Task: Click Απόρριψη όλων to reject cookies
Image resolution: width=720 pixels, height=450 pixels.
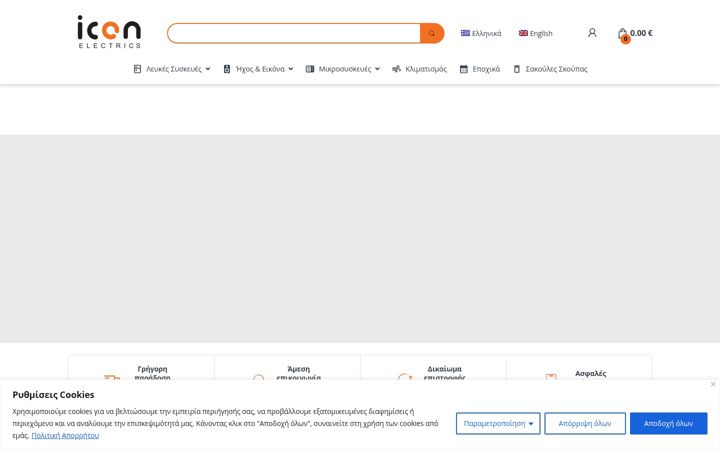Action: [585, 423]
